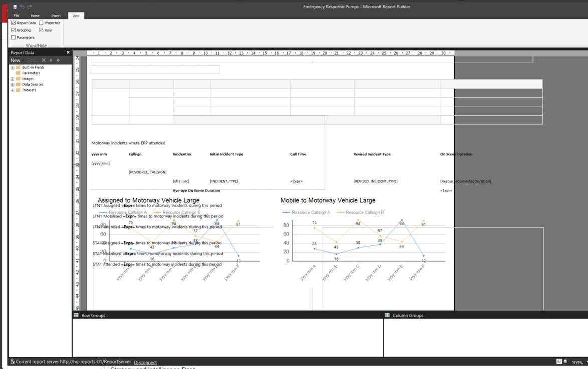This screenshot has width=588, height=369.
Task: Open the Home ribbon tab
Action: click(35, 15)
